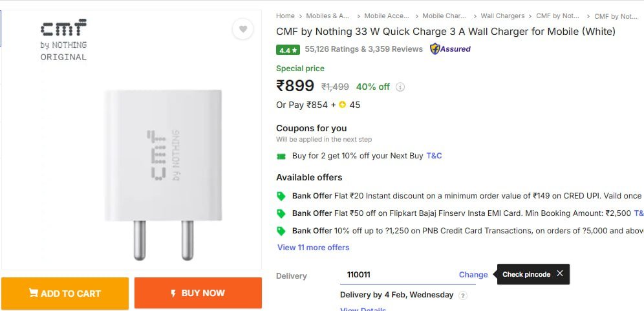The image size is (644, 311).
Task: Open Wall Chargers breadcrumb link
Action: 502,16
